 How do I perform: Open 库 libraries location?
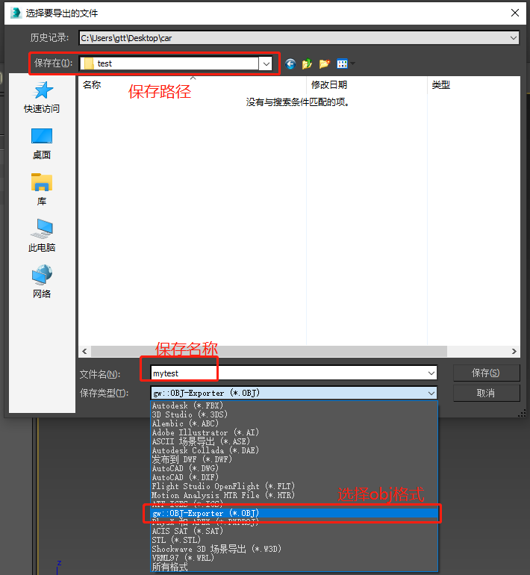click(x=42, y=190)
